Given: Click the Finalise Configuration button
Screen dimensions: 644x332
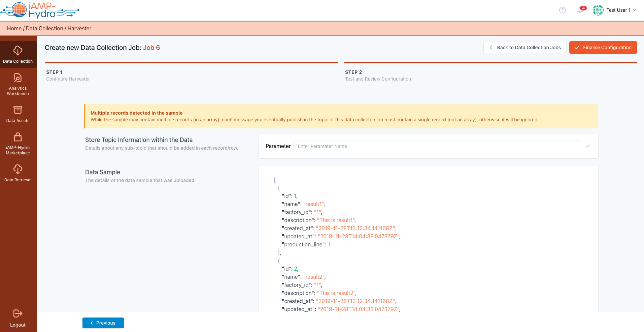Looking at the screenshot, I should pos(603,48).
